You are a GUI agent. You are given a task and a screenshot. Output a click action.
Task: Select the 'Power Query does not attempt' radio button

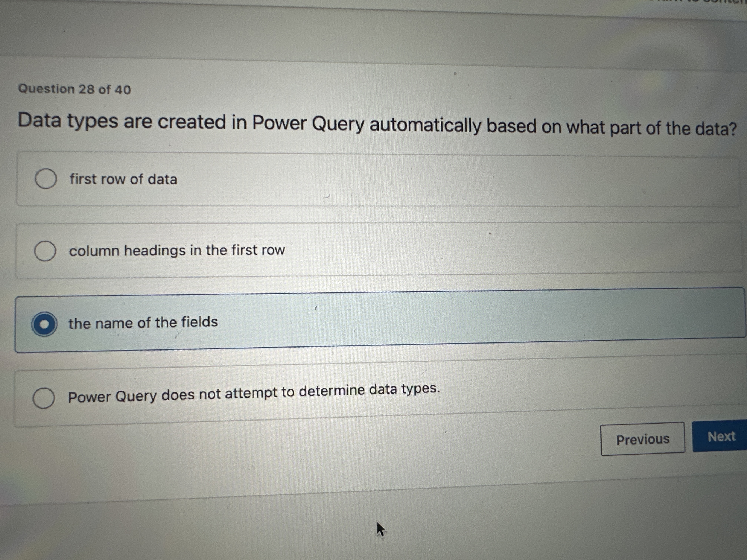click(44, 398)
